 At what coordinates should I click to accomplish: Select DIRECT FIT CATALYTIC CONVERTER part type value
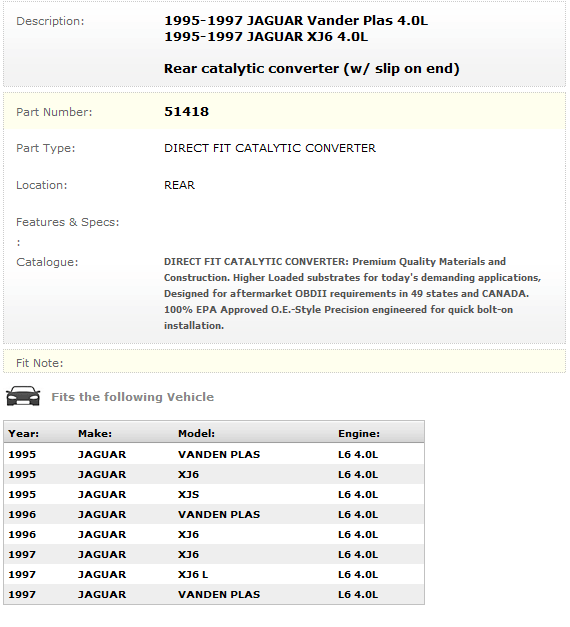tap(270, 148)
